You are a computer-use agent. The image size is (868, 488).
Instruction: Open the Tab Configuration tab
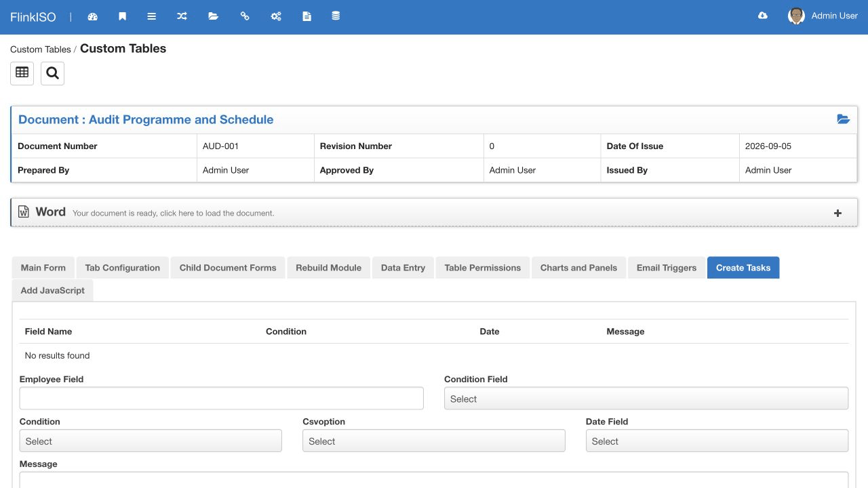[x=123, y=268]
